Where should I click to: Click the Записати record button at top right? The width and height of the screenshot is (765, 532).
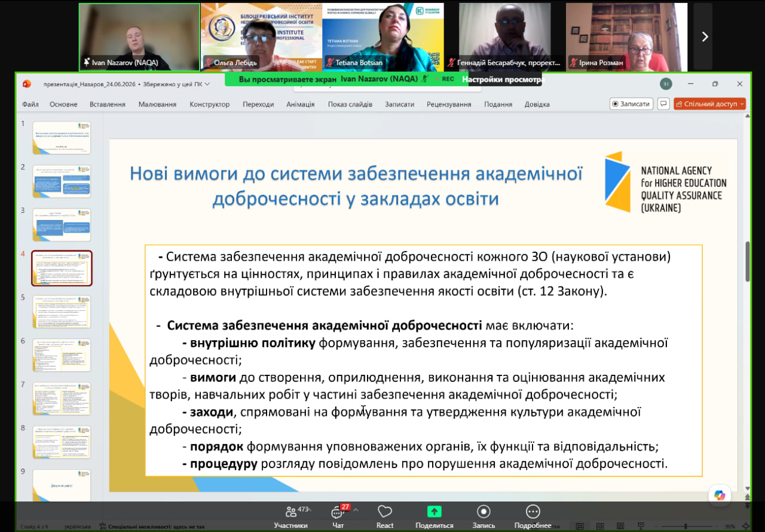(x=631, y=103)
